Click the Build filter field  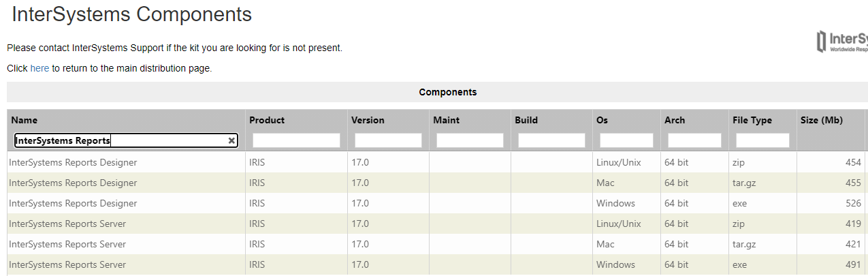click(x=551, y=140)
